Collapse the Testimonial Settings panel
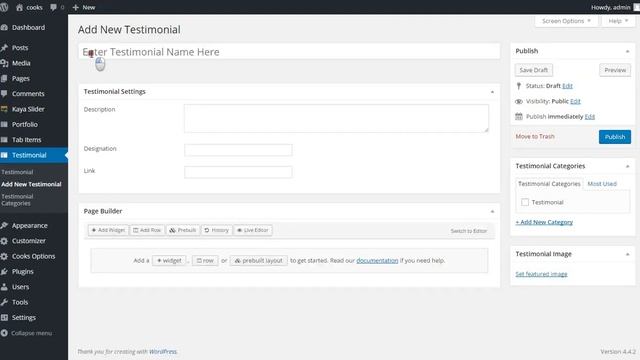 pyautogui.click(x=492, y=92)
